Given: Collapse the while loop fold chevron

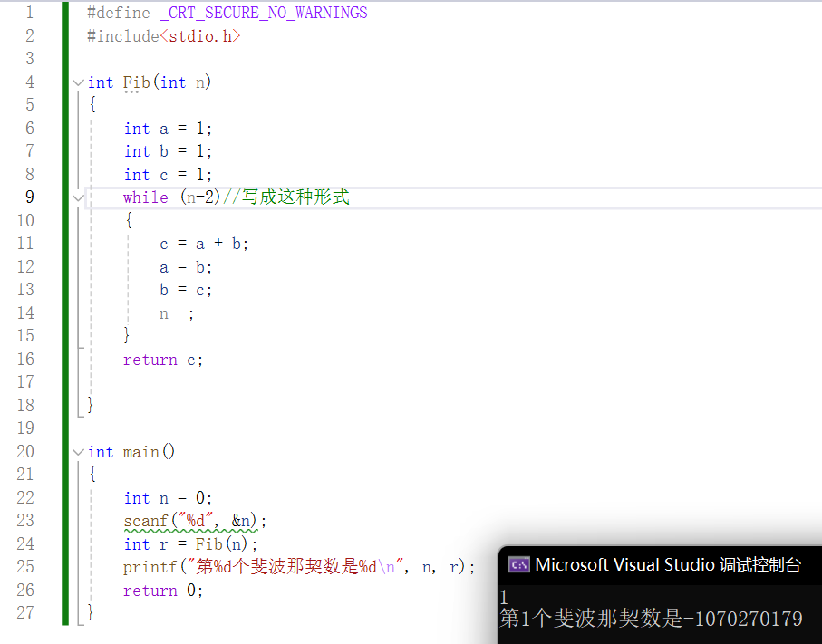Looking at the screenshot, I should click(x=78, y=198).
